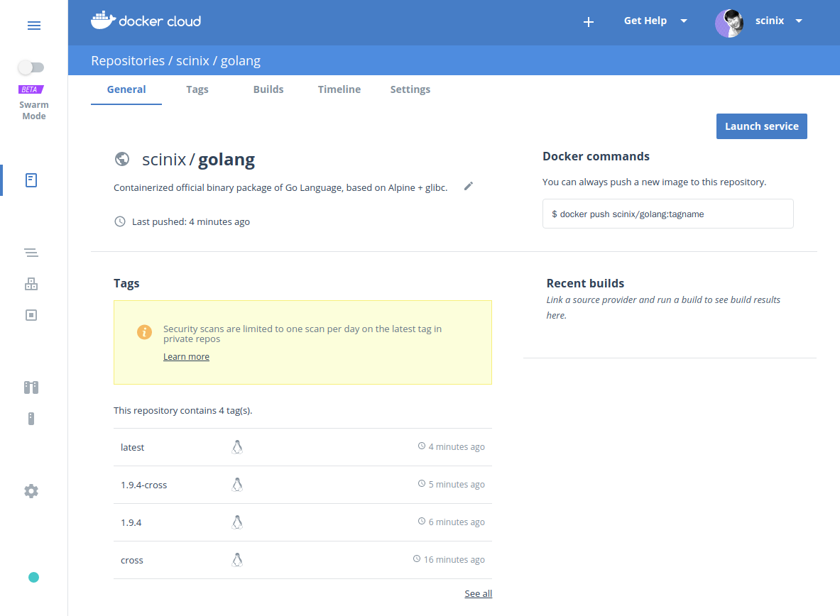This screenshot has width=840, height=616.
Task: Toggle the Swarm Mode switch
Action: click(x=31, y=67)
